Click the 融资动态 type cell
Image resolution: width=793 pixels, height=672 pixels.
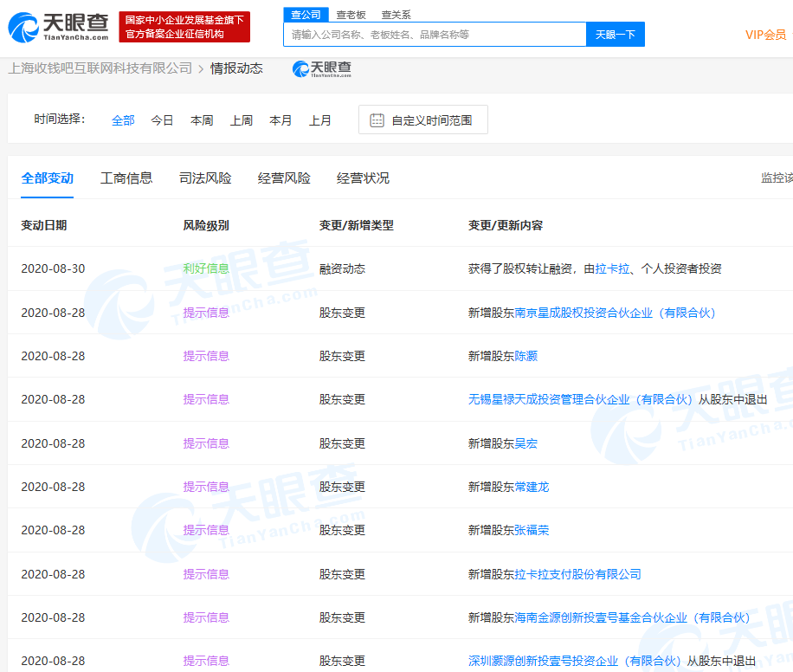342,268
